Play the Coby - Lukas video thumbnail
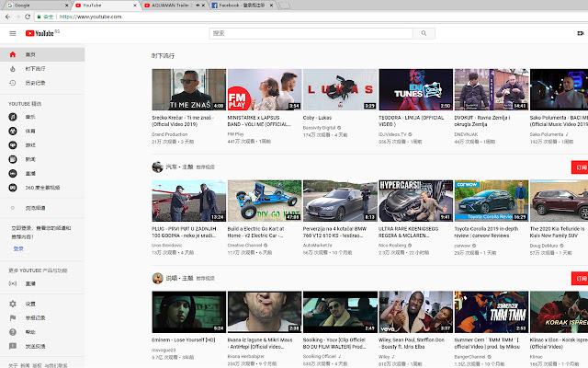The width and height of the screenshot is (588, 368). [x=340, y=90]
